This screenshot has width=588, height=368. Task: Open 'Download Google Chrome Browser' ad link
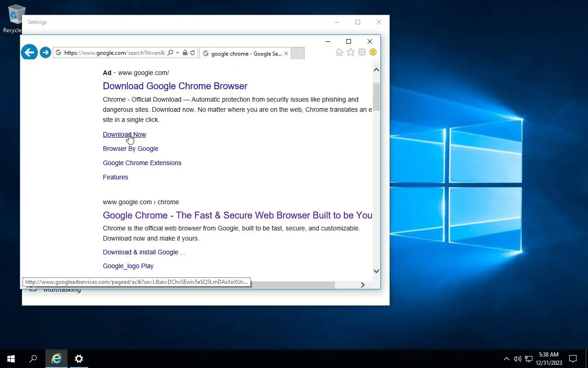(x=175, y=86)
